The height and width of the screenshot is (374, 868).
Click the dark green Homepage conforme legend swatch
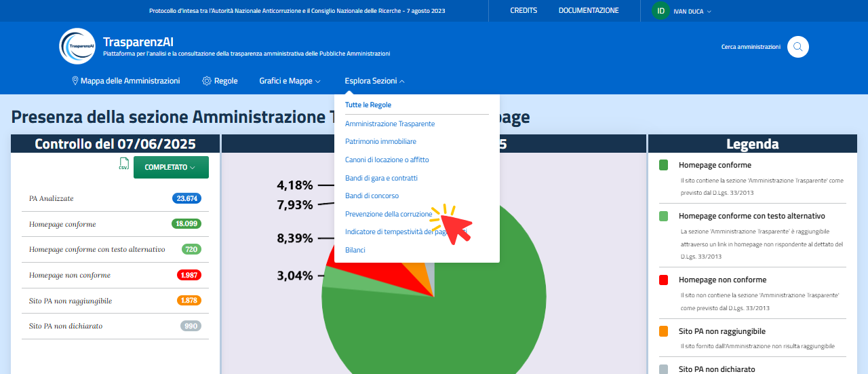point(664,165)
